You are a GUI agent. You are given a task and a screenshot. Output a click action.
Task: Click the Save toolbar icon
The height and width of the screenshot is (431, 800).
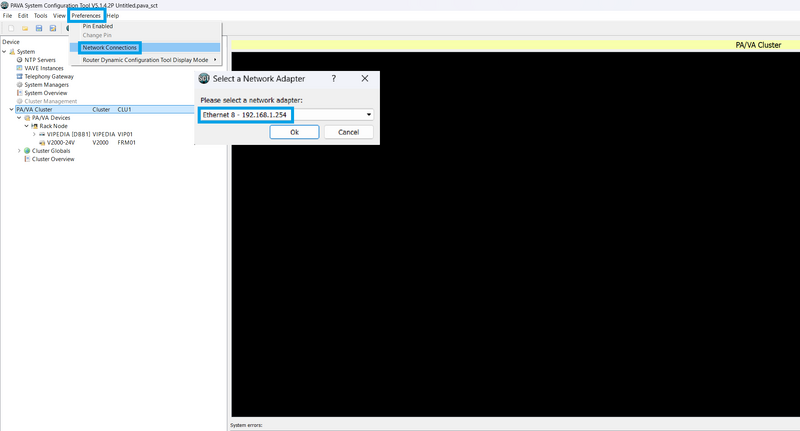click(39, 29)
